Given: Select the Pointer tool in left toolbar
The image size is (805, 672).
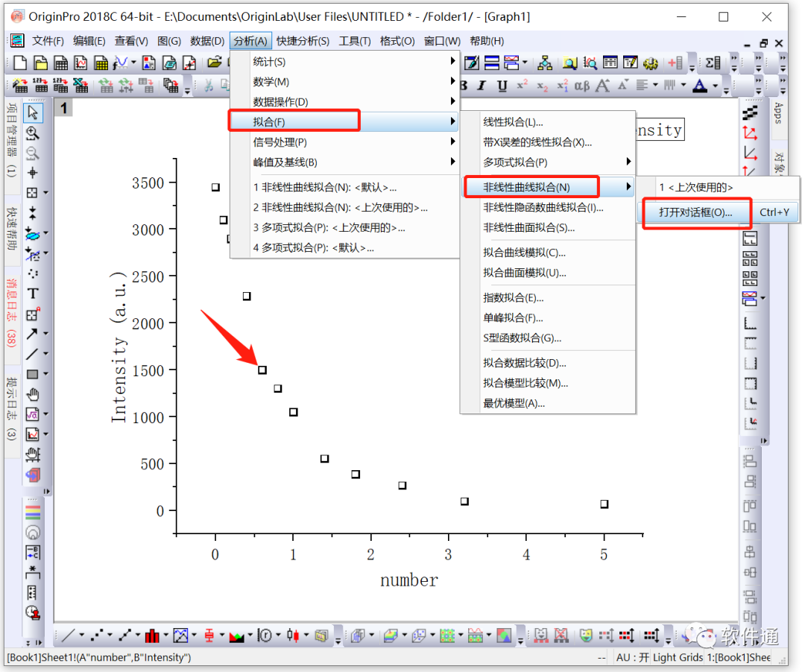Looking at the screenshot, I should (x=33, y=112).
